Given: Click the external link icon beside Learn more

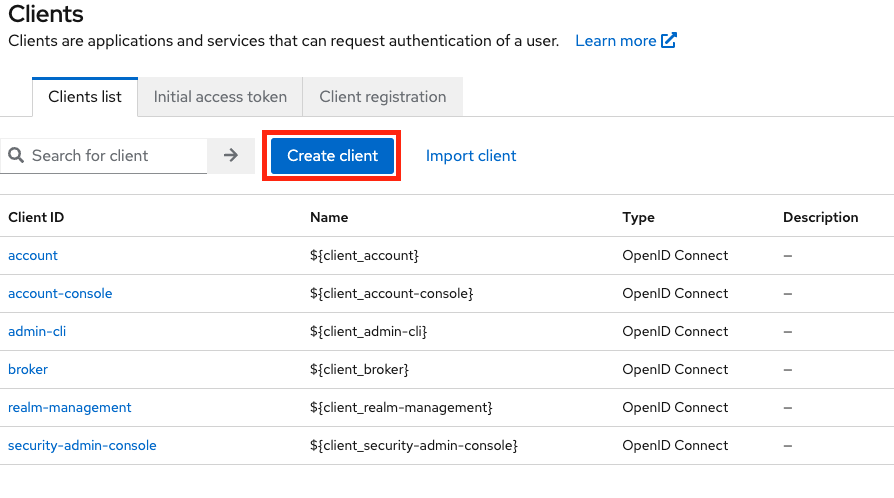Looking at the screenshot, I should (669, 41).
